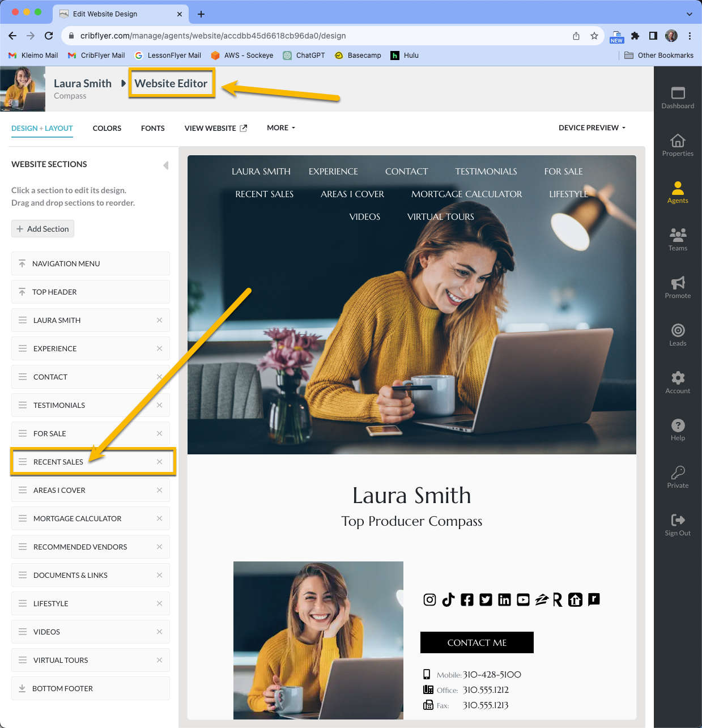Switch to the DESIGN + LAYOUT tab
Image resolution: width=702 pixels, height=728 pixels.
pyautogui.click(x=42, y=128)
